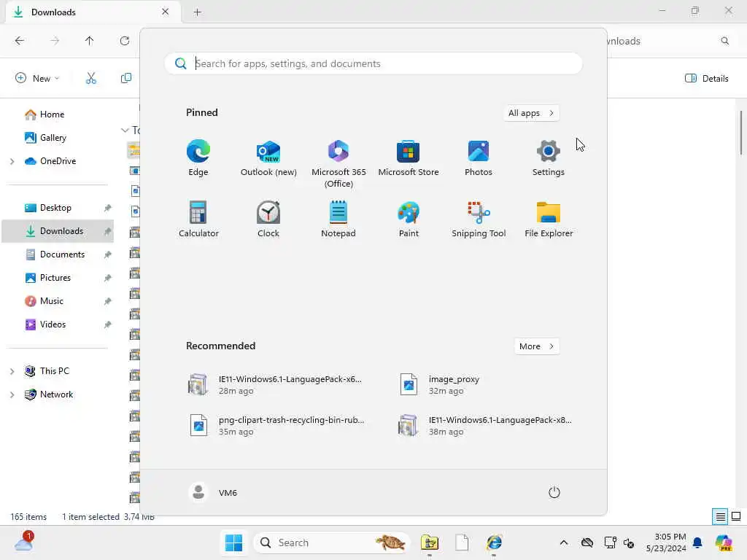The height and width of the screenshot is (560, 747).
Task: Click the clock showing 3:05 PM
Action: pos(666,542)
